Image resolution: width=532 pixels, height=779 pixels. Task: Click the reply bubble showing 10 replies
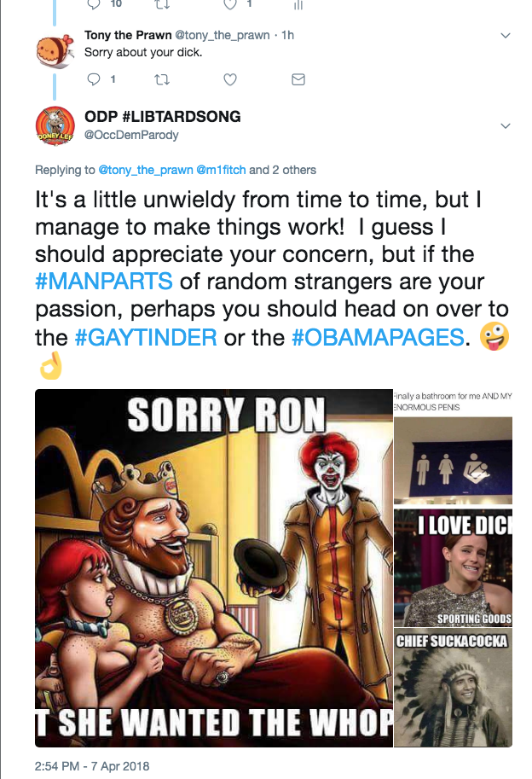tap(94, 4)
